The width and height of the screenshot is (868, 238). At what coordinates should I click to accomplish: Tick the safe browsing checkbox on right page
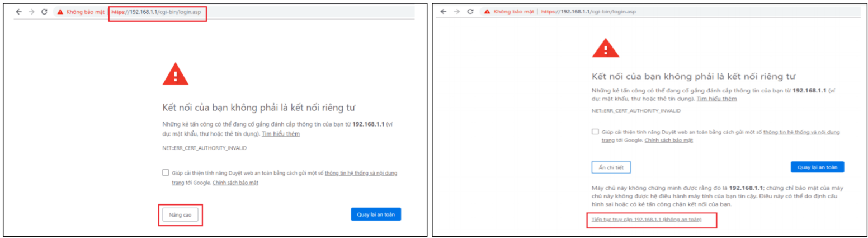(x=595, y=132)
